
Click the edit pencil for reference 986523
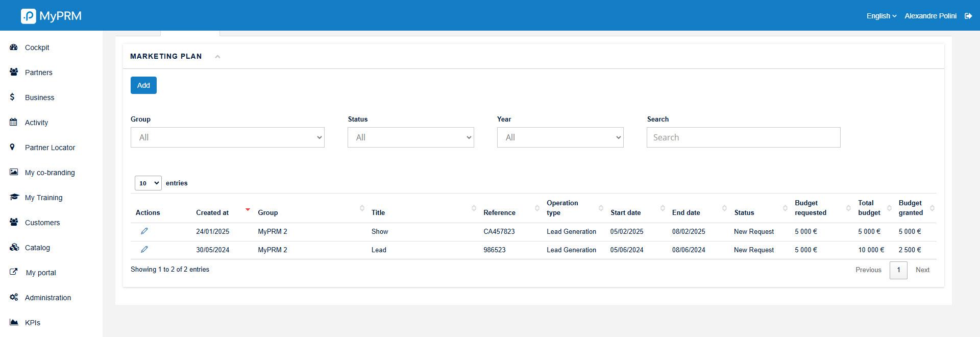(x=144, y=250)
